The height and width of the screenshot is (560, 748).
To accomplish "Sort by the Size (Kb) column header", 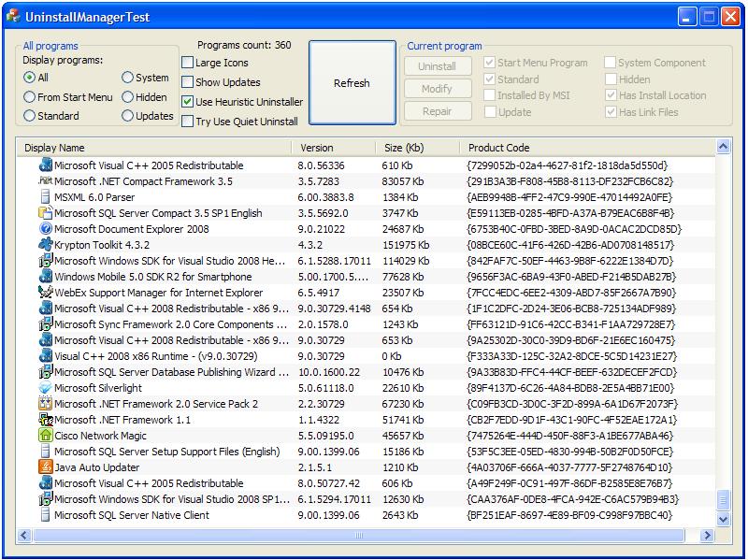I will pyautogui.click(x=418, y=148).
